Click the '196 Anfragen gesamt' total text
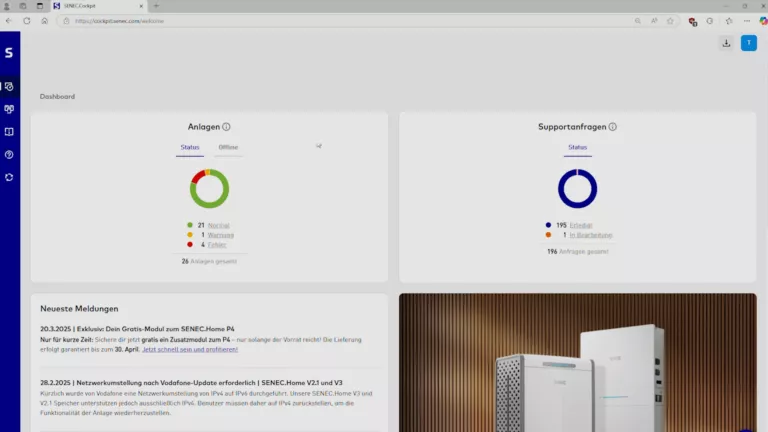 point(577,252)
